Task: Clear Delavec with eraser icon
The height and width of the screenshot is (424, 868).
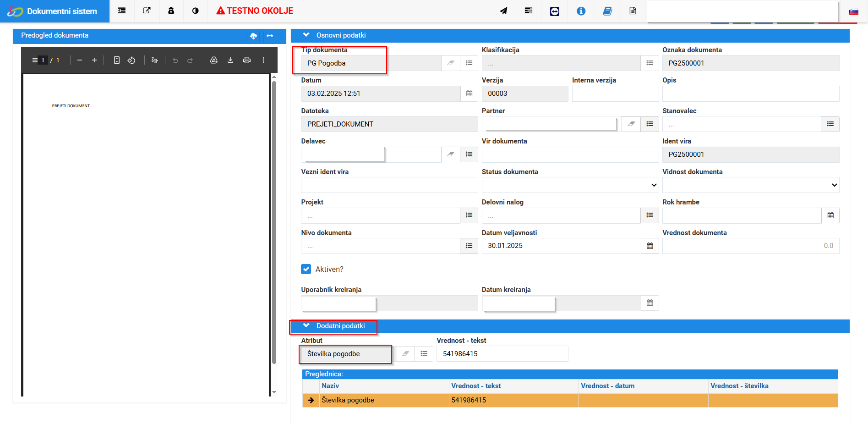Action: click(451, 154)
